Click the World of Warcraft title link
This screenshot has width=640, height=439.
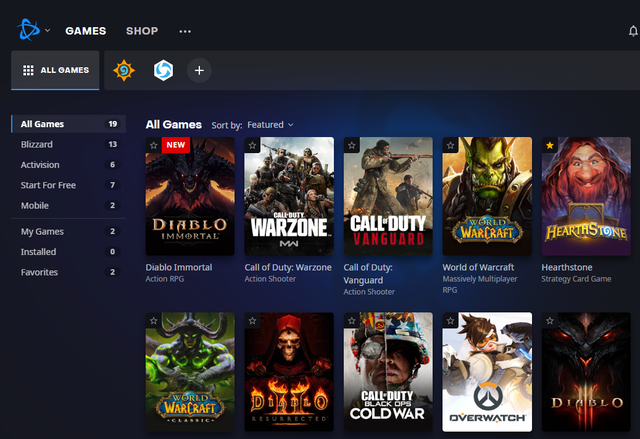click(478, 267)
